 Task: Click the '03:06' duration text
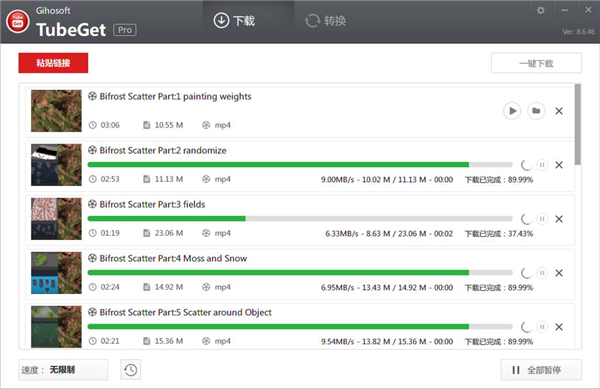[110, 125]
